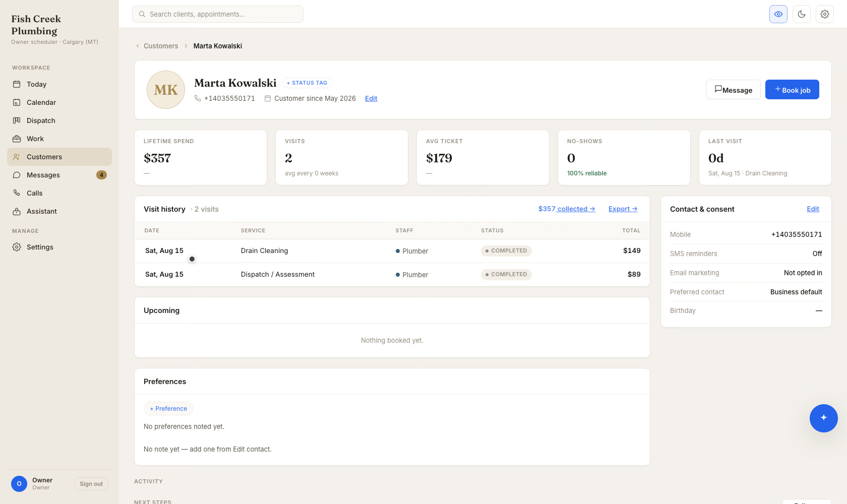Click the COMPLETED status on $149 visit
The image size is (847, 504).
click(506, 250)
